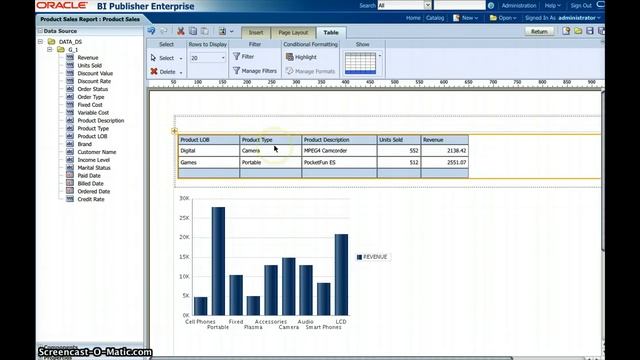Open the Show table style dropdown
This screenshot has height=360, width=640.
(x=380, y=56)
